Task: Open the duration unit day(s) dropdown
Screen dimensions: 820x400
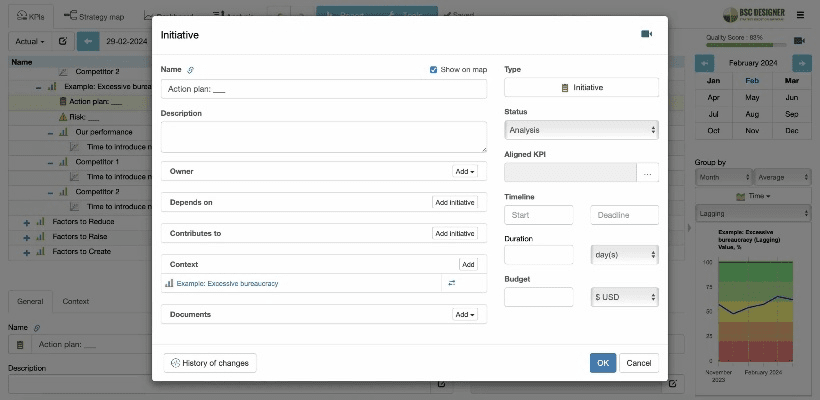Action: [624, 255]
